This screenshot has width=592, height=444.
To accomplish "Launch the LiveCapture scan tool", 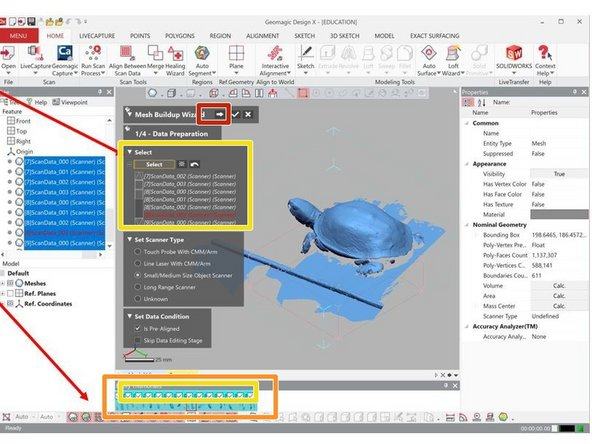I will point(35,59).
